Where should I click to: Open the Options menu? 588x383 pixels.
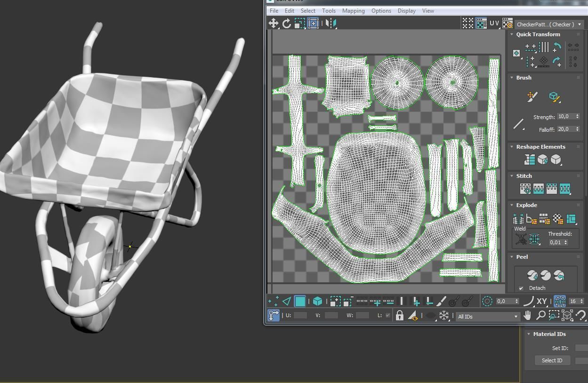[381, 10]
